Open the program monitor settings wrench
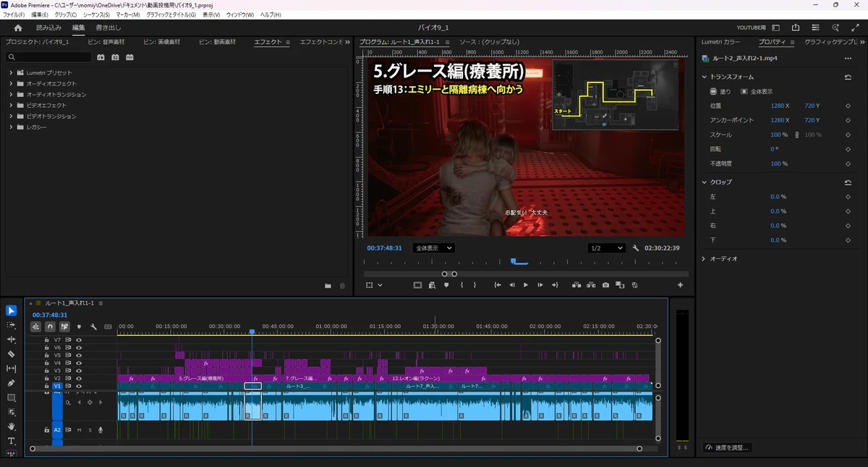This screenshot has height=467, width=868. pos(636,248)
